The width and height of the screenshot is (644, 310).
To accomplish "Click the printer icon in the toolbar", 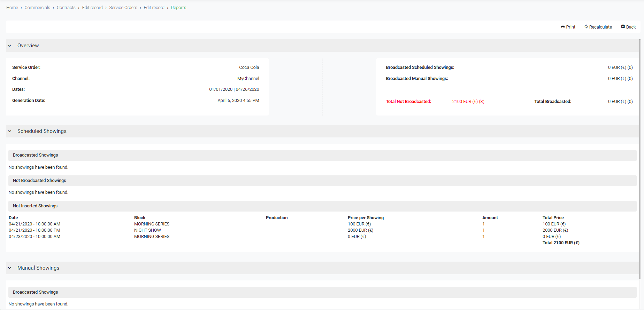I will tap(562, 27).
